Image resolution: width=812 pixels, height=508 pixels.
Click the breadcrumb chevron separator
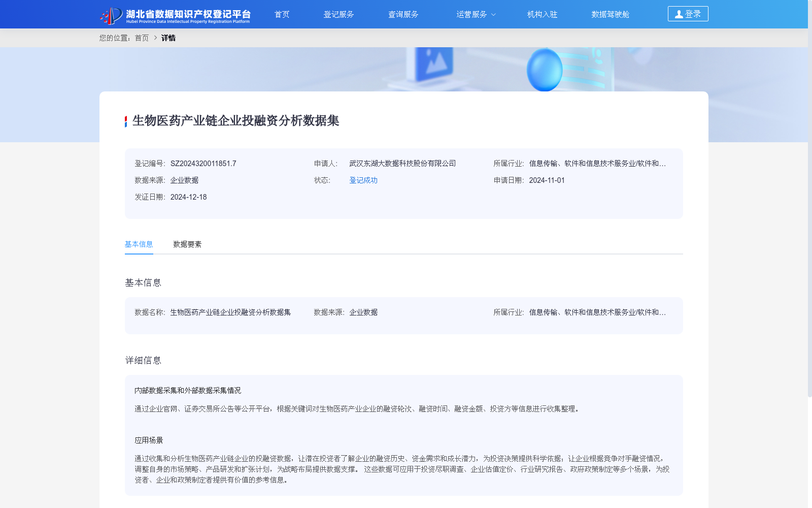155,38
